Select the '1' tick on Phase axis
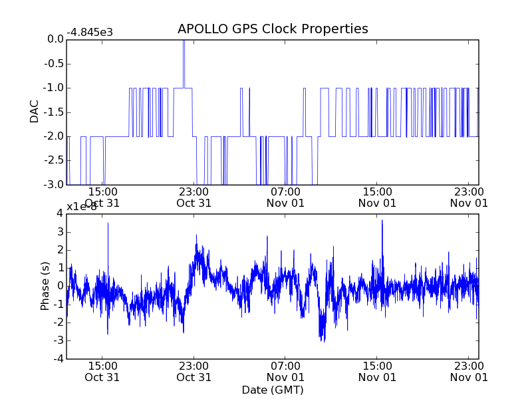The width and height of the screenshot is (532, 399). (x=60, y=268)
